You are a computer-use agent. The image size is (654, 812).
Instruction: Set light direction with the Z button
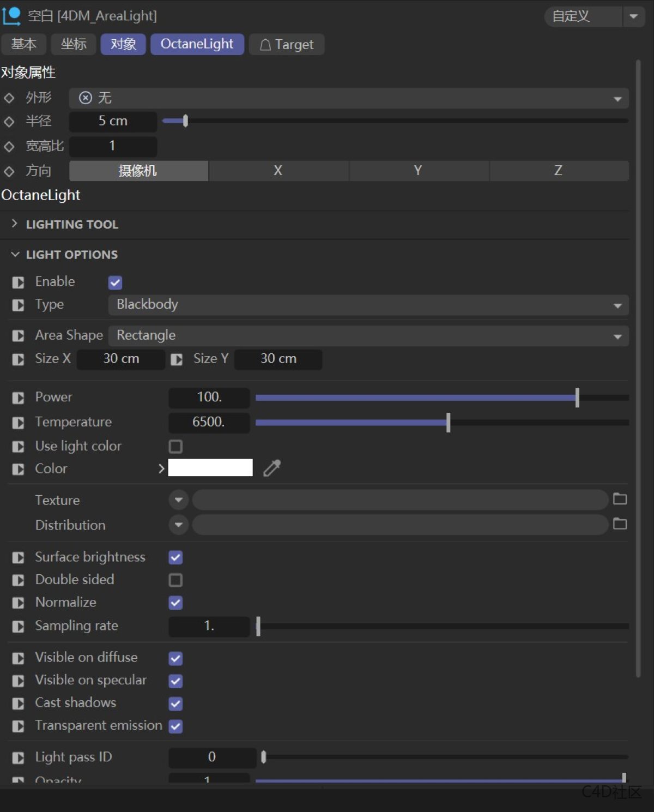coord(558,171)
